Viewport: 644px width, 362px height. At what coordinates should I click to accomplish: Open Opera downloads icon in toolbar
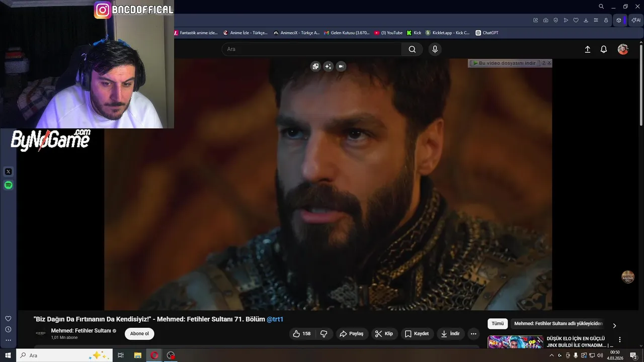[586, 20]
